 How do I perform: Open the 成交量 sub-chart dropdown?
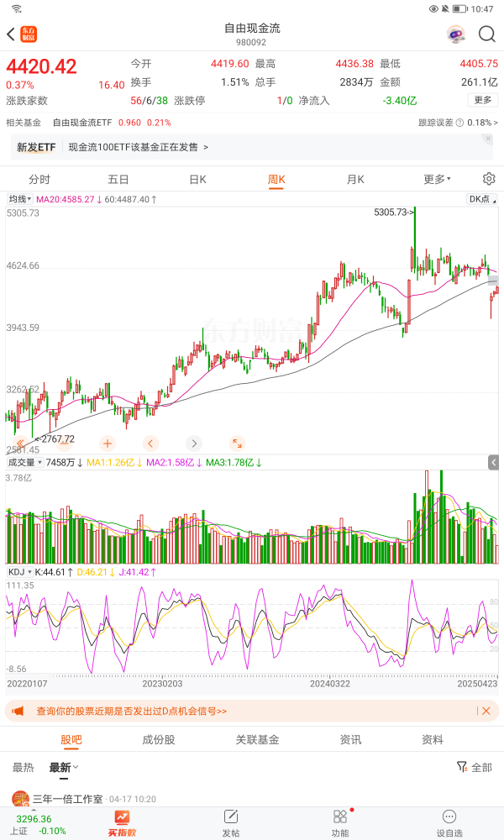tap(24, 463)
